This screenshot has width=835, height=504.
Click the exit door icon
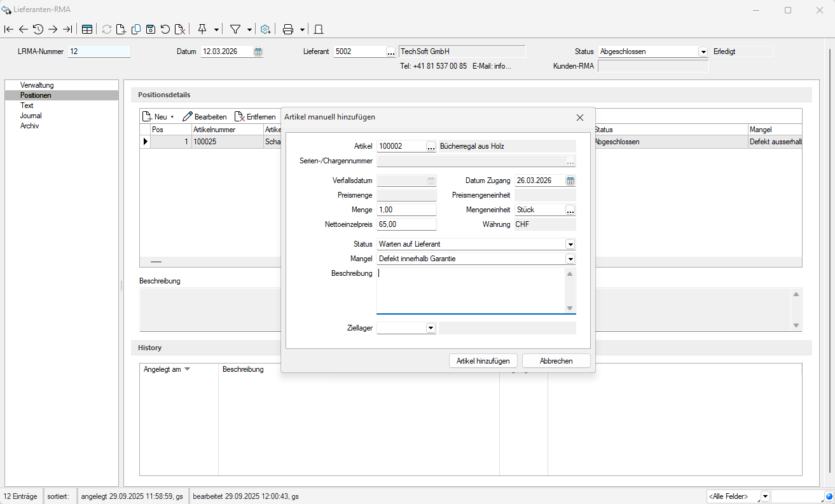[x=319, y=29]
